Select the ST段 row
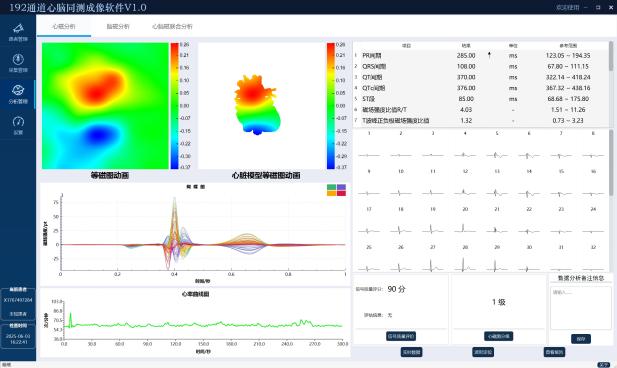617x368 pixels. (x=480, y=99)
